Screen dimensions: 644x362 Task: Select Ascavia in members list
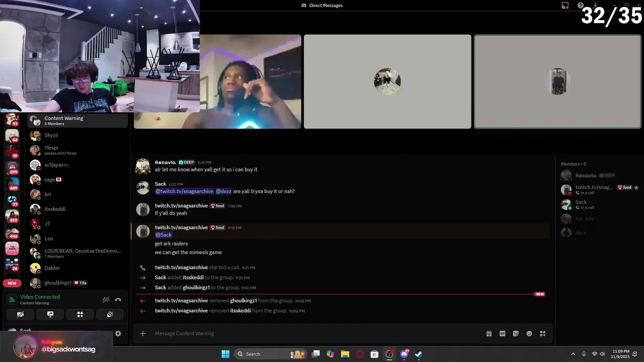(599, 175)
